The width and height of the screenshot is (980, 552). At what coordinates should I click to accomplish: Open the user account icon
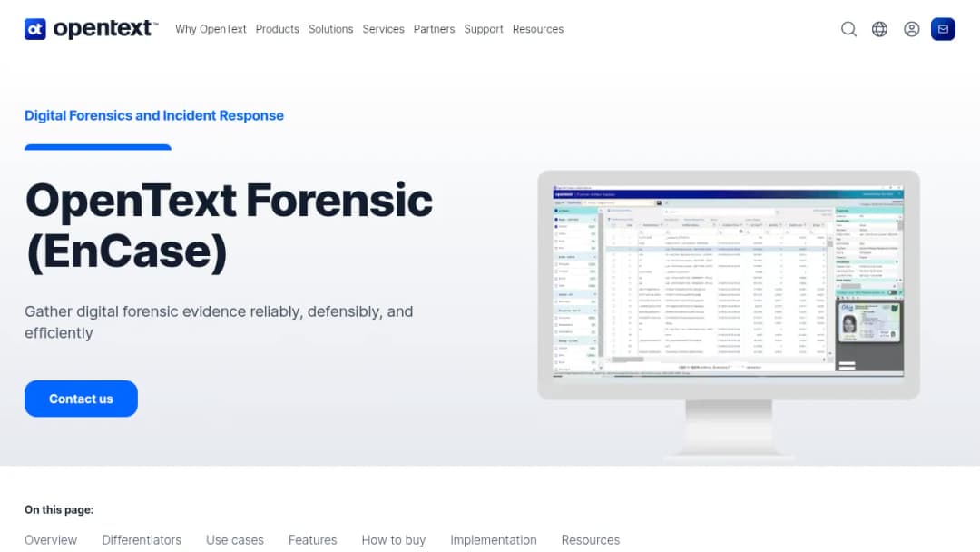(x=911, y=29)
